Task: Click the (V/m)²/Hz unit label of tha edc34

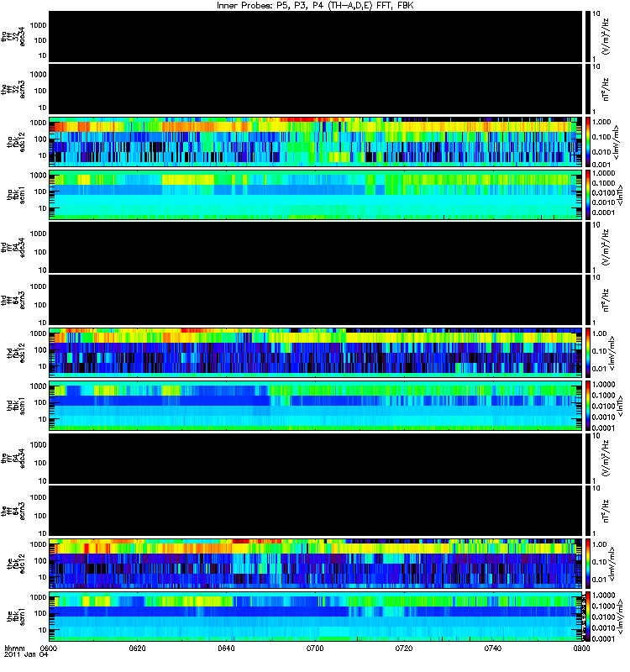Action: [606, 37]
